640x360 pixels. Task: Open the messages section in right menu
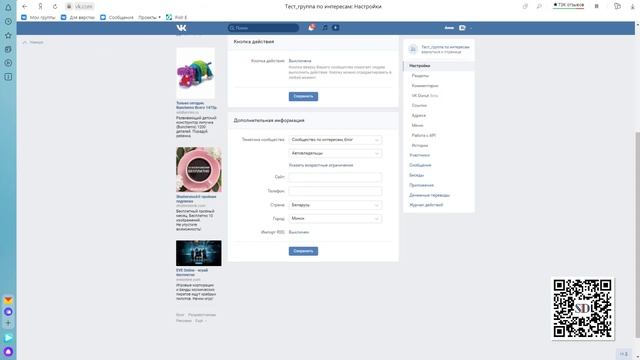tap(420, 165)
